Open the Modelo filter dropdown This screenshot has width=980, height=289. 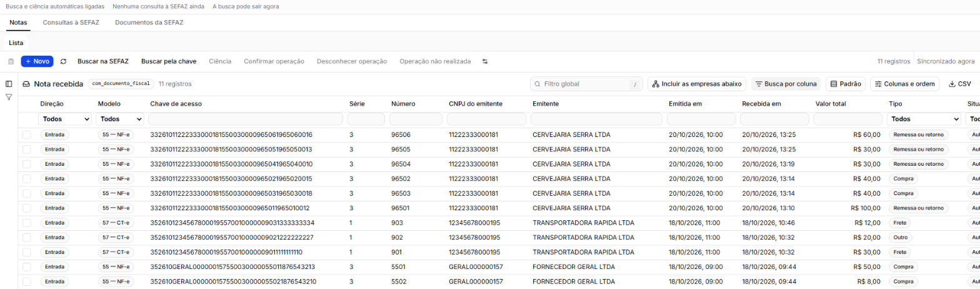coord(121,119)
